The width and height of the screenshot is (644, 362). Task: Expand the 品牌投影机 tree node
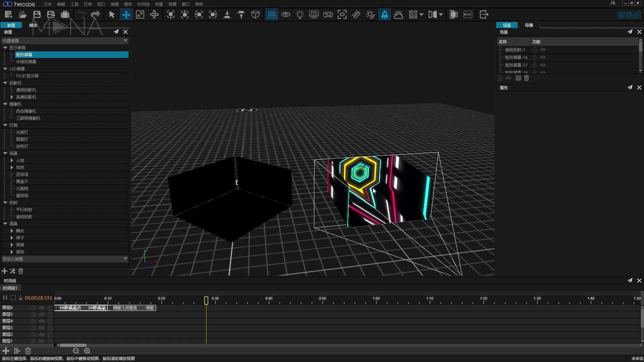pos(12,97)
